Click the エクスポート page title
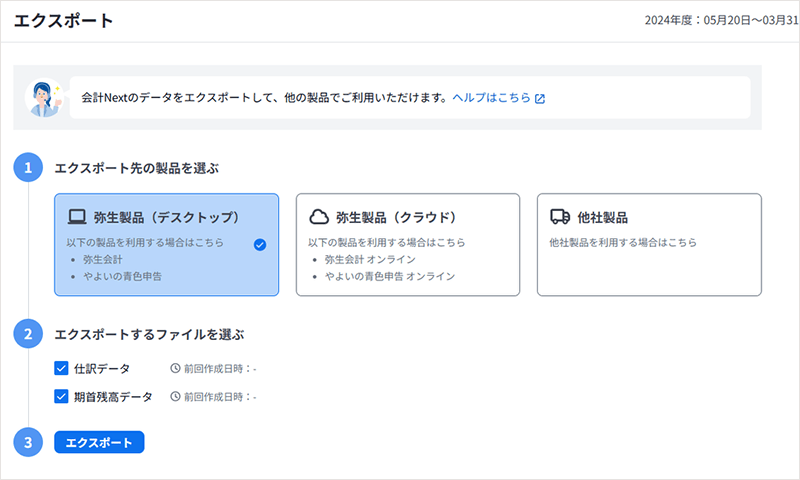This screenshot has height=480, width=800. pyautogui.click(x=64, y=21)
